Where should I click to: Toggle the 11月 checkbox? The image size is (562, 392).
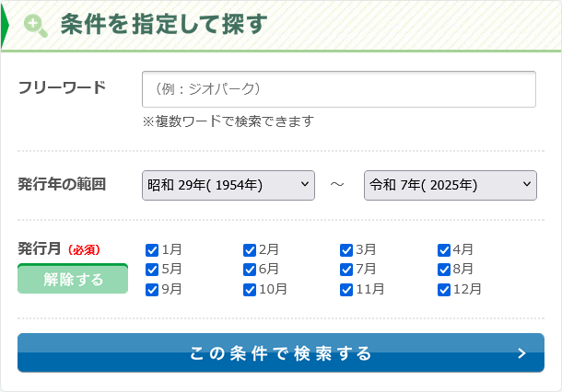(346, 290)
